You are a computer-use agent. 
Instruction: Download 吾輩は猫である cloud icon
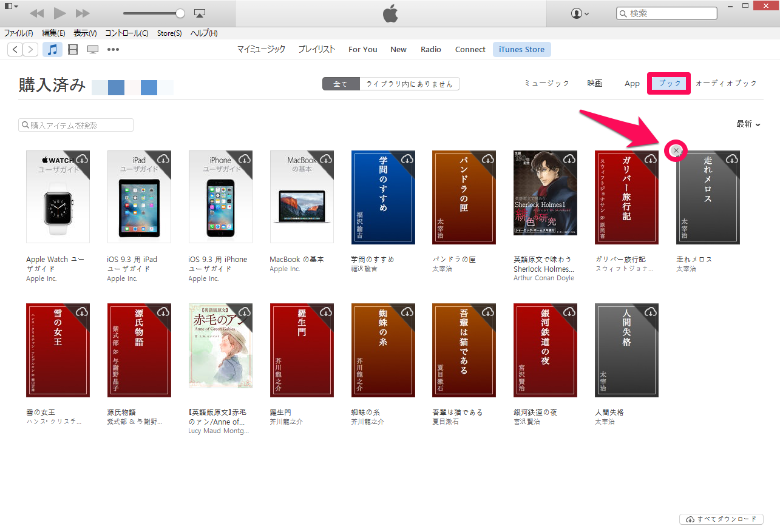(488, 312)
